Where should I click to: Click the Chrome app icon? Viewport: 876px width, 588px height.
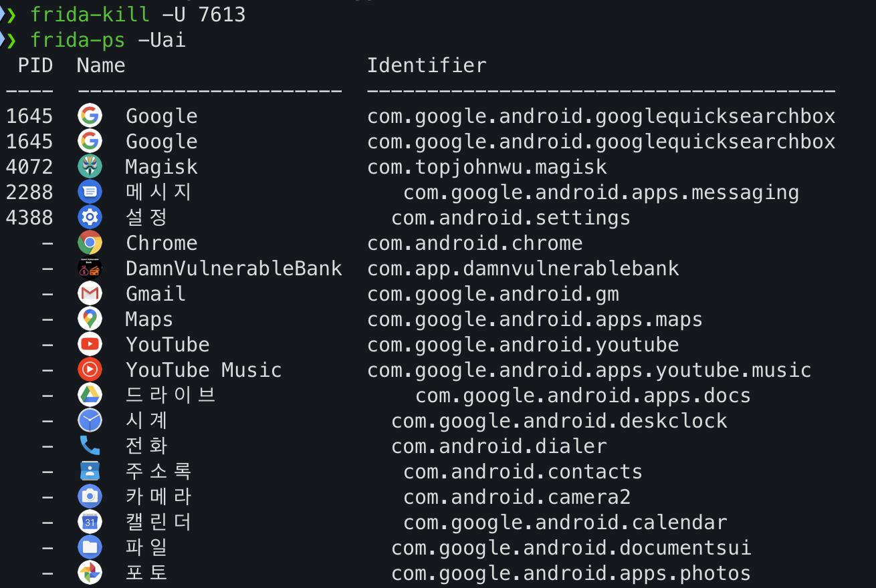90,243
